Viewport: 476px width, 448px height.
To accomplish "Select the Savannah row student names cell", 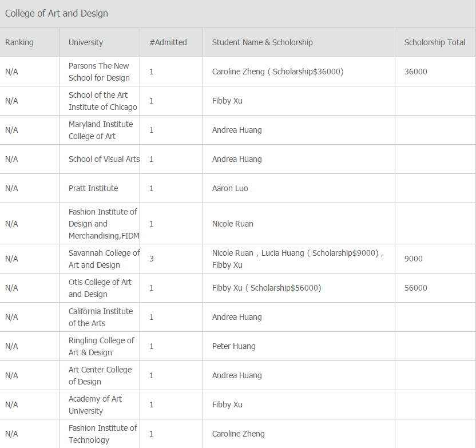I will [297, 259].
